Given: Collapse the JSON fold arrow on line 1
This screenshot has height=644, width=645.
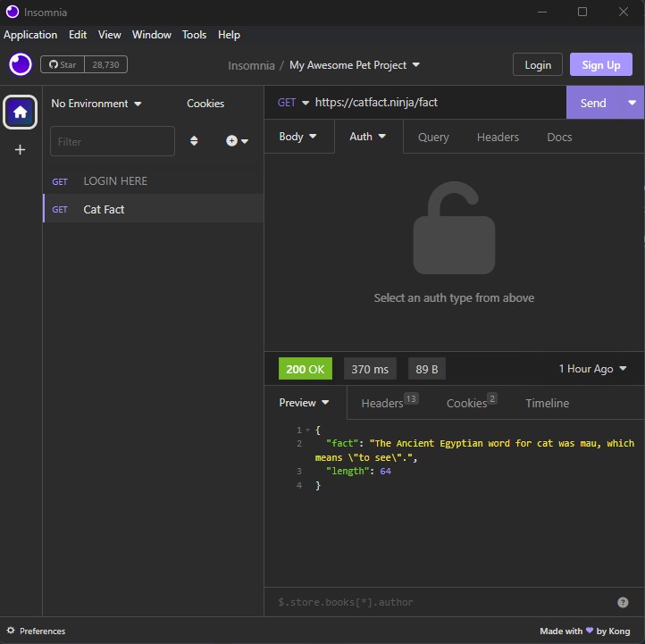Looking at the screenshot, I should coord(307,431).
